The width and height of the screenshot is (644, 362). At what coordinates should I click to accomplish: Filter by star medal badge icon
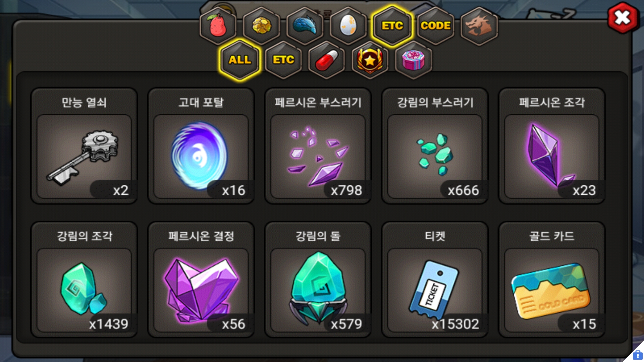(x=370, y=60)
